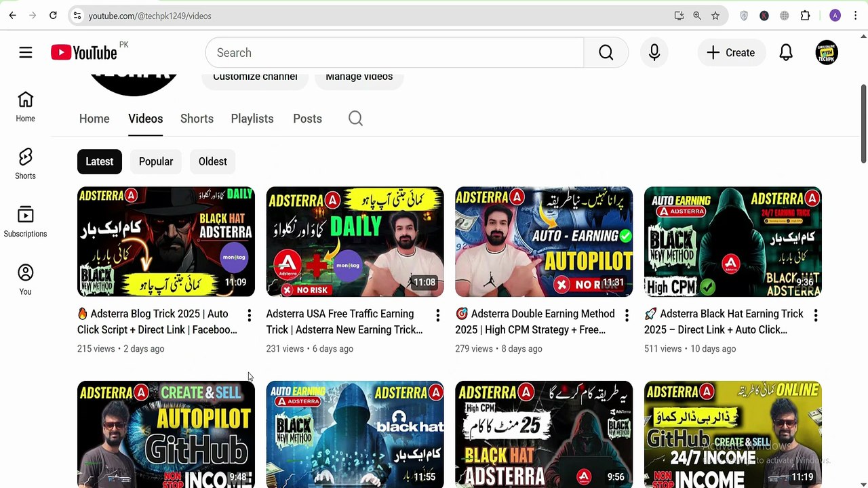Viewport: 868px width, 488px height.
Task: Open the Posts tab
Action: coord(307,119)
